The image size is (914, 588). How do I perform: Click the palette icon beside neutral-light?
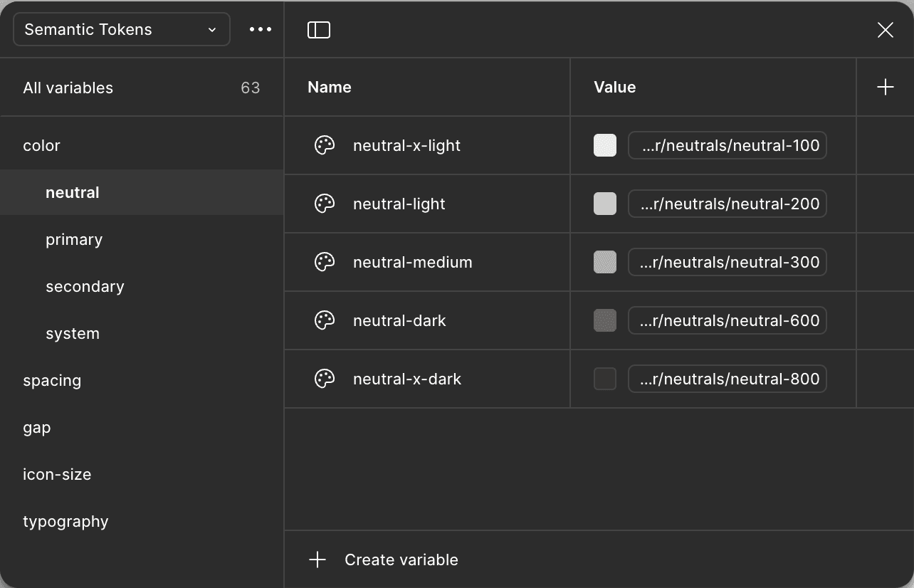click(325, 204)
